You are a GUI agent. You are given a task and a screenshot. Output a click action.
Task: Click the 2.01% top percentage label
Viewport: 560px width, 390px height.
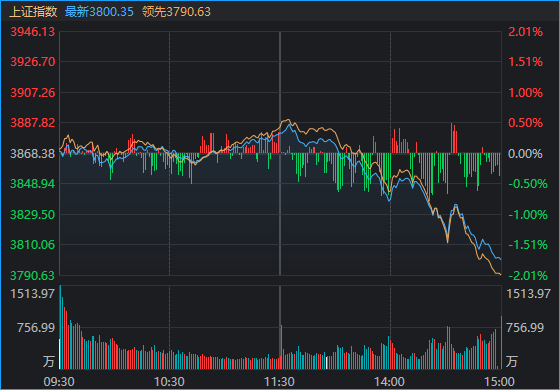pos(525,32)
